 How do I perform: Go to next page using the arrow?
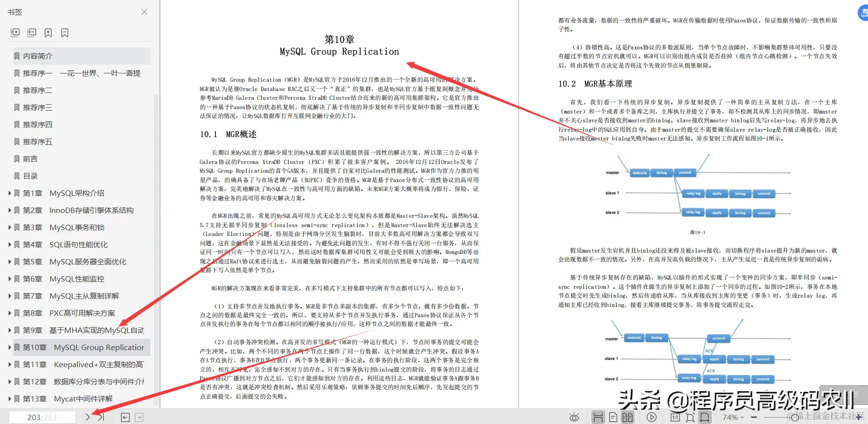click(88, 417)
